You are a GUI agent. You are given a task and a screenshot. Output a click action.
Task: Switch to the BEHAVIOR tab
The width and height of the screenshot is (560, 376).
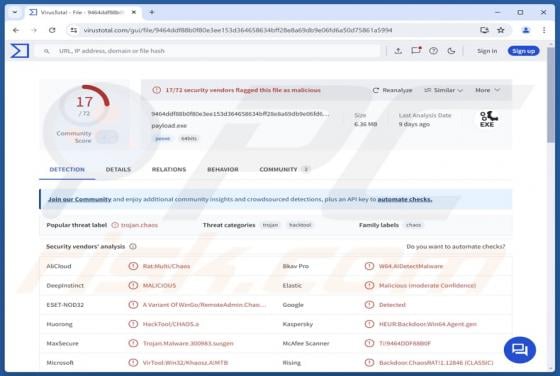point(223,169)
